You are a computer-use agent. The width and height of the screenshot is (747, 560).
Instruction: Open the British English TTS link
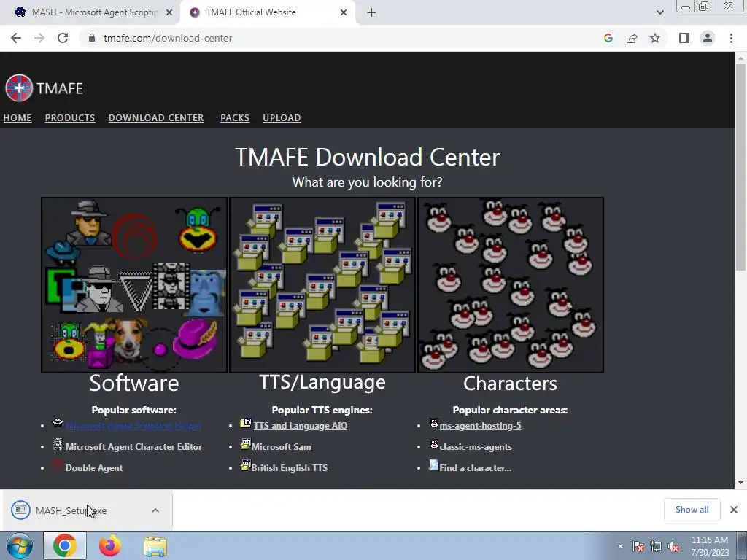pyautogui.click(x=289, y=468)
